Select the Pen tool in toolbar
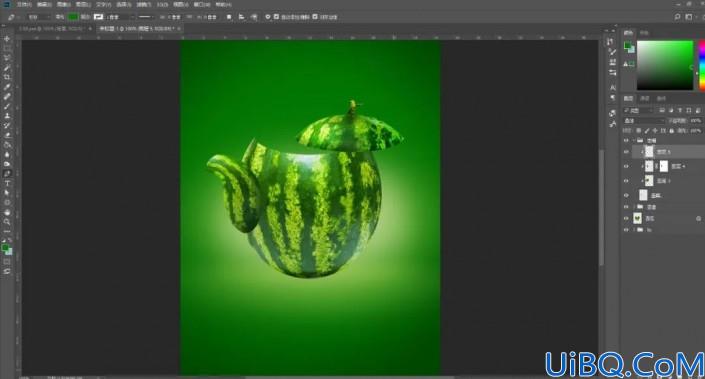The image size is (705, 379). [x=7, y=174]
